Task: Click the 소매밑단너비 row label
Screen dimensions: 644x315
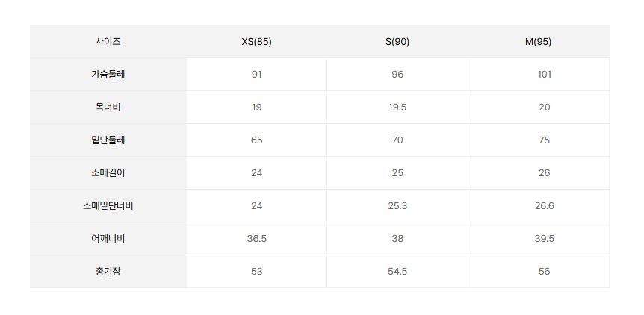Action: 108,206
